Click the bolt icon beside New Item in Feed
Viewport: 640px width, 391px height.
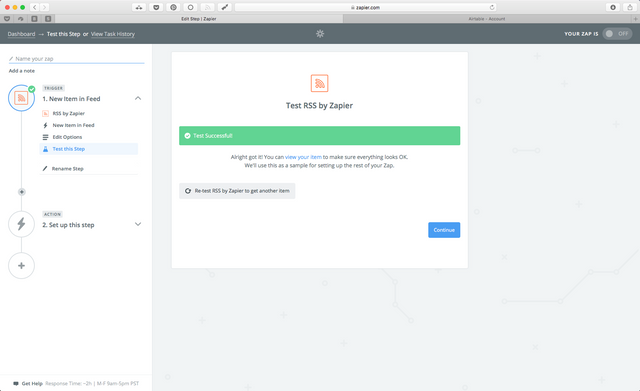45,125
